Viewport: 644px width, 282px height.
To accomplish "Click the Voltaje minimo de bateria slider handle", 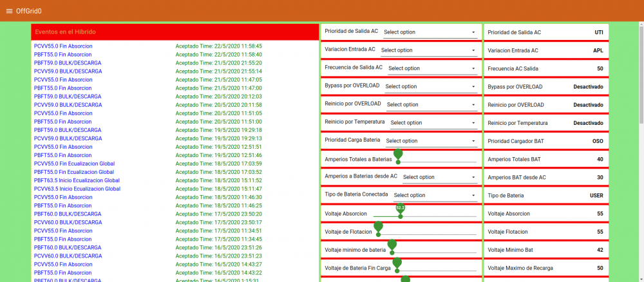I will [392, 252].
